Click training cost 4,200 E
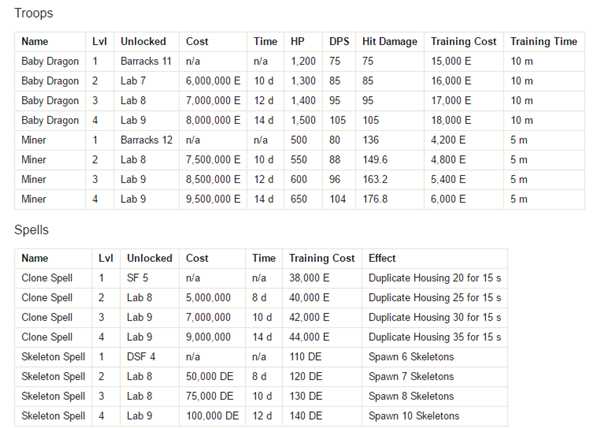Viewport: 600px width, 428px height. tap(448, 140)
